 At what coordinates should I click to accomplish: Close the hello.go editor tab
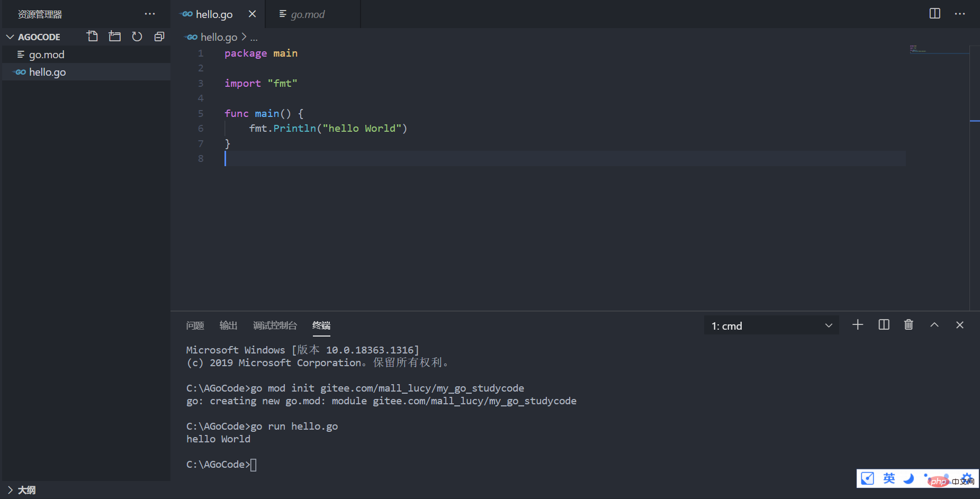(252, 14)
